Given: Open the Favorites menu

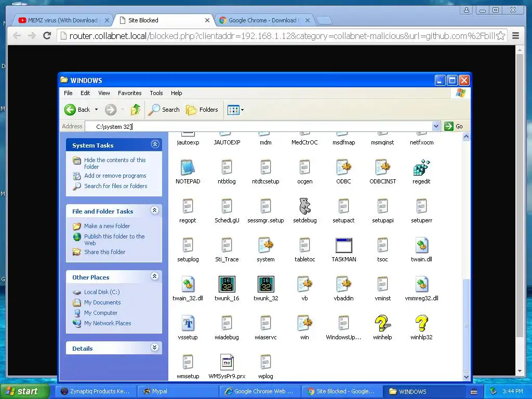Looking at the screenshot, I should (x=129, y=93).
